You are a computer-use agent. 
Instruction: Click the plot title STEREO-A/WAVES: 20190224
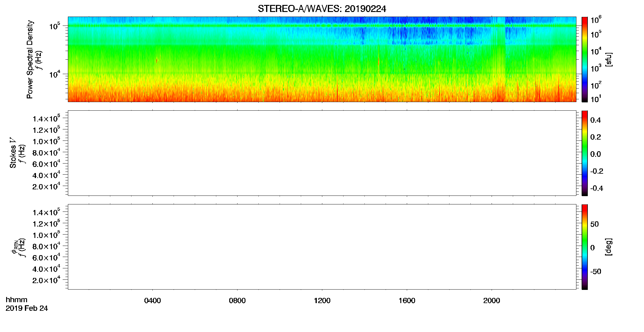pos(322,9)
